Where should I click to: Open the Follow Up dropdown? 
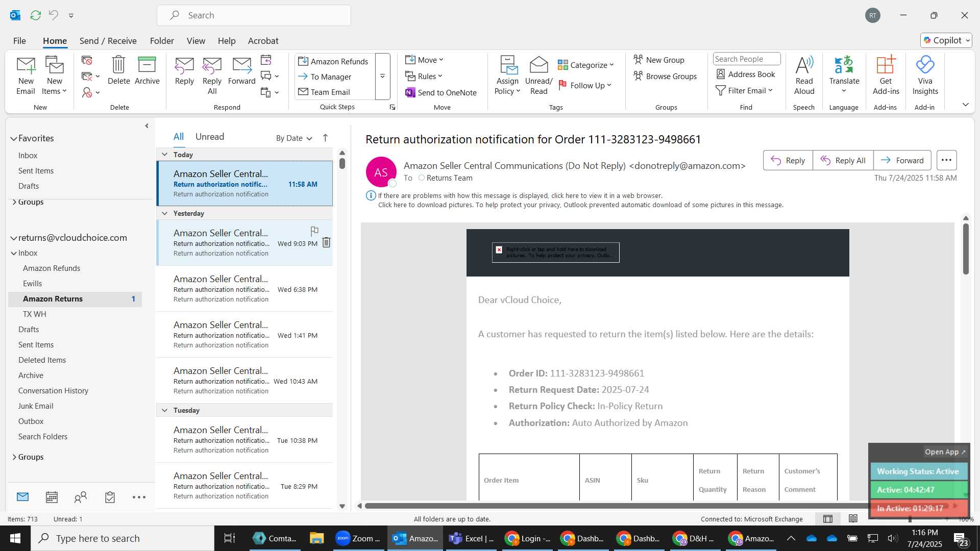[585, 85]
